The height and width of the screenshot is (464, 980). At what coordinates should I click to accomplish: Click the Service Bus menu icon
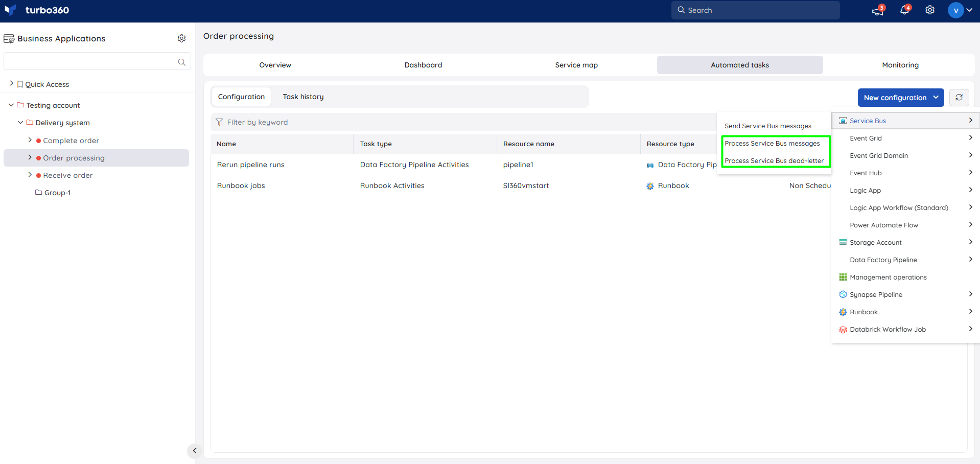point(843,121)
